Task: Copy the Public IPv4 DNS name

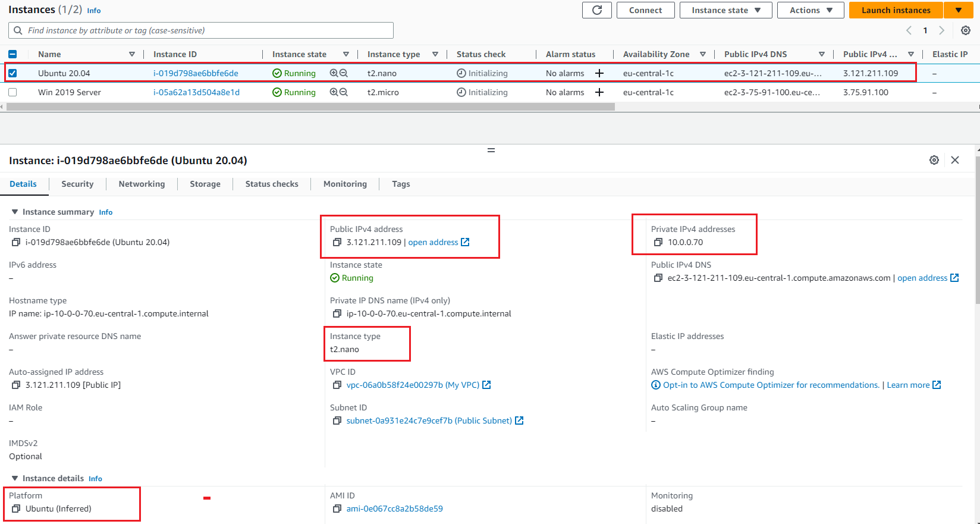Action: [x=658, y=278]
